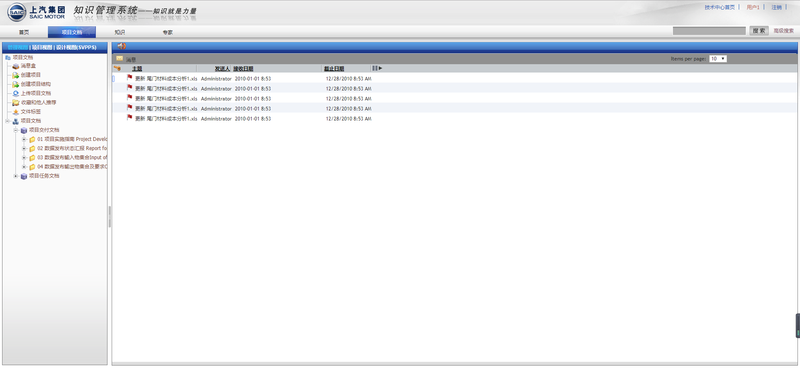
Task: Select 上传项目文档 in the tree
Action: tap(36, 93)
